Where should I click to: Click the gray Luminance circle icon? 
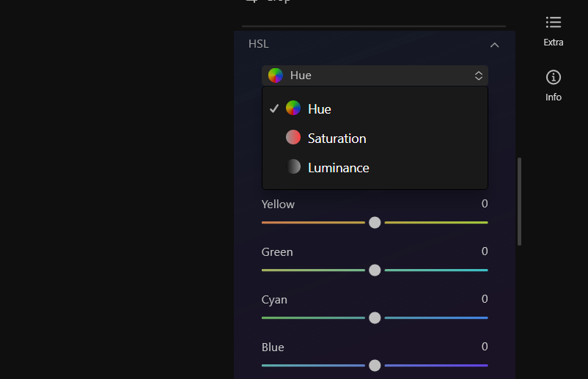click(293, 166)
